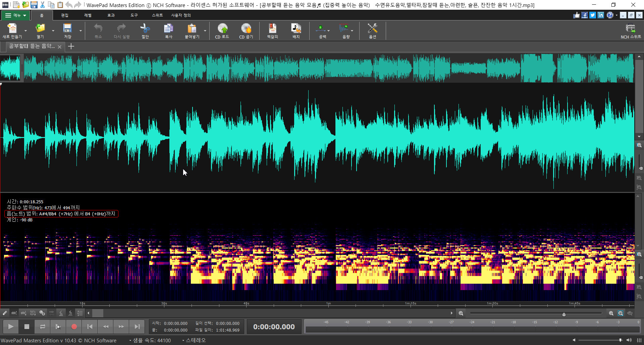Expand the 공백 dropdown arrow
The image size is (644, 345).
click(x=328, y=31)
